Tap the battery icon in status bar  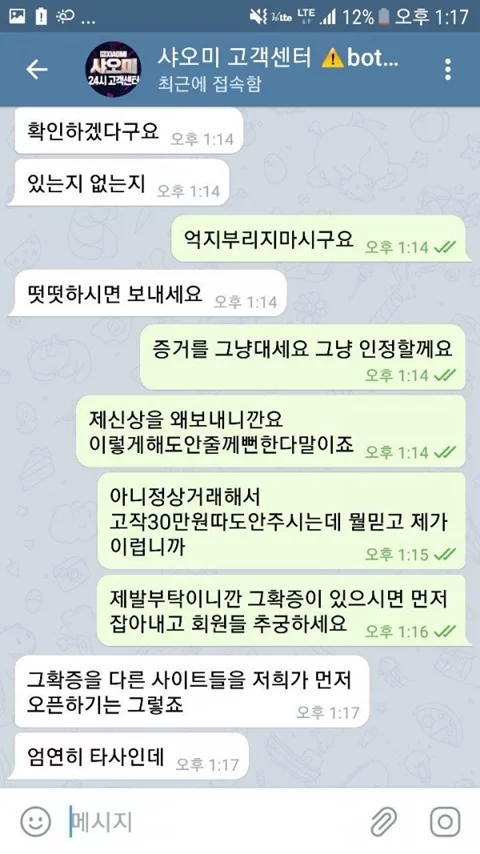point(384,16)
